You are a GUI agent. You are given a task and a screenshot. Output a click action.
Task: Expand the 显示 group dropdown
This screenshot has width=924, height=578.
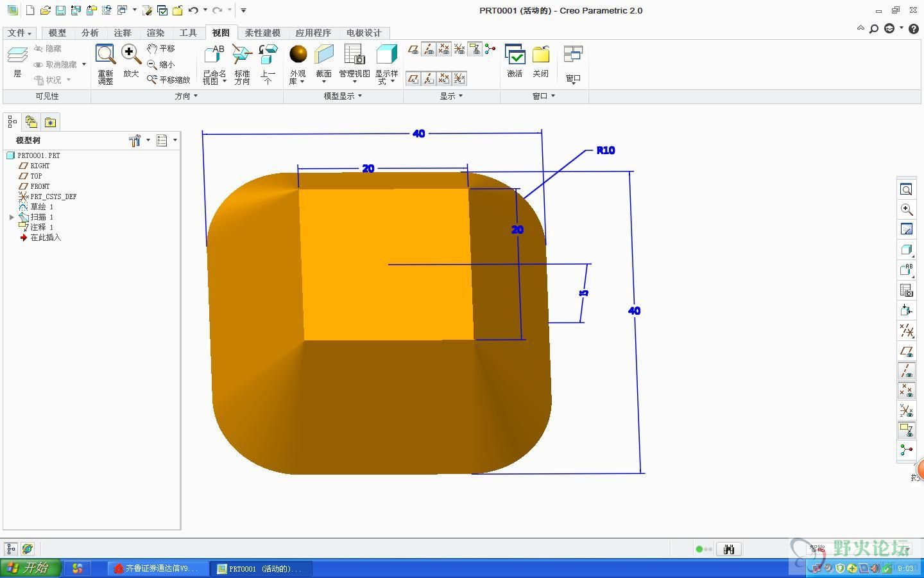pyautogui.click(x=451, y=96)
